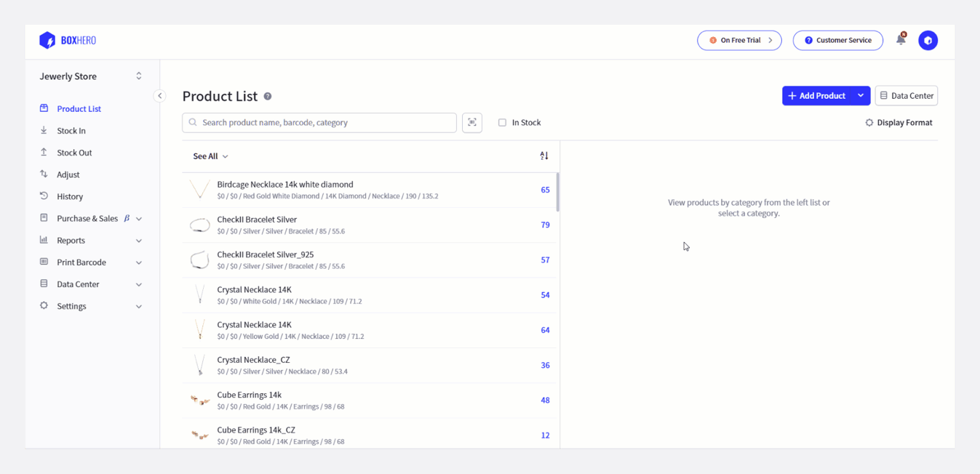
Task: Open the History page from sidebar
Action: 70,196
